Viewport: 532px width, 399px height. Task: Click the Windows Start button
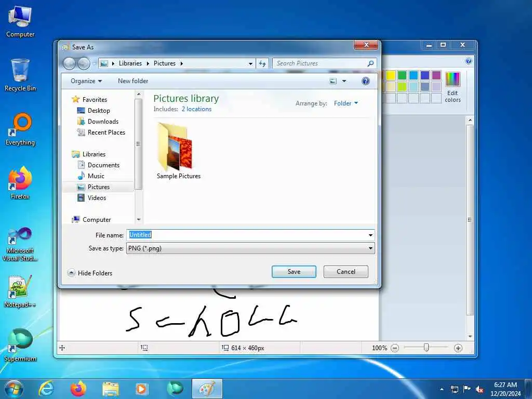(13, 389)
